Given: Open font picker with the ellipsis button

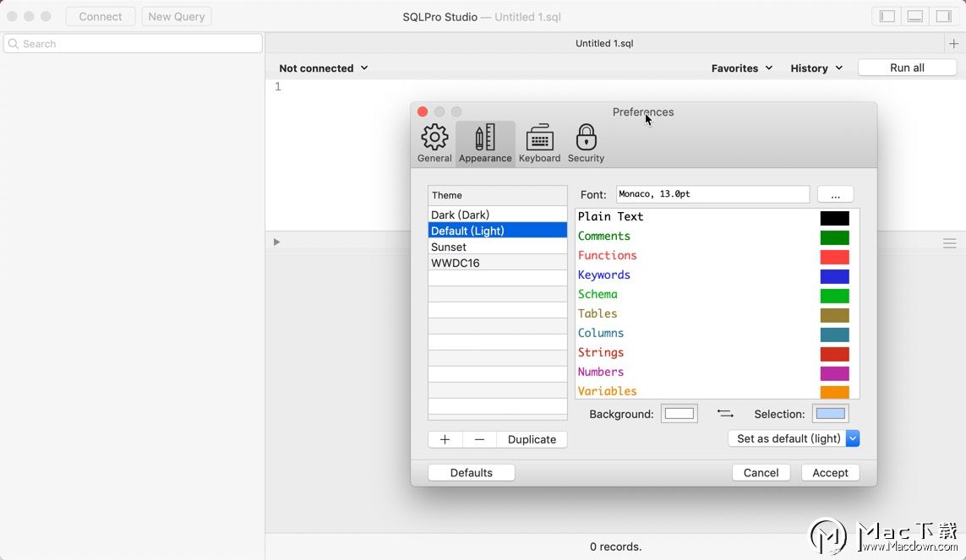Looking at the screenshot, I should point(835,194).
